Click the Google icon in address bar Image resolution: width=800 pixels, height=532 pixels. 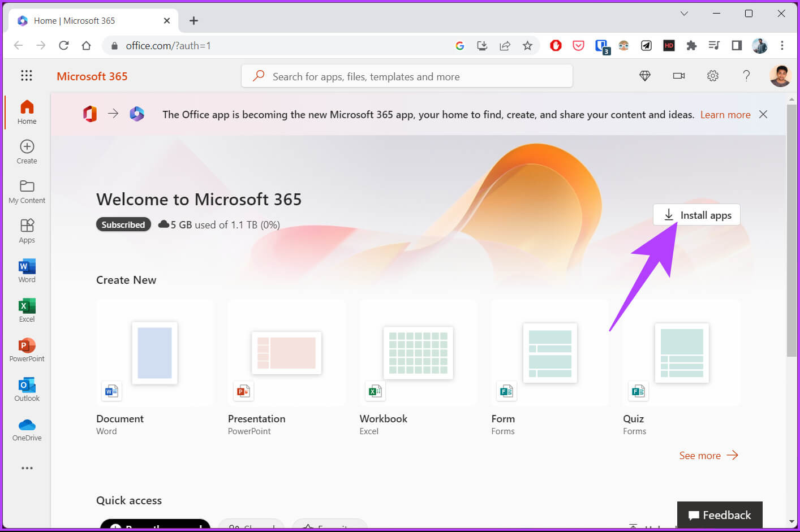coord(459,46)
